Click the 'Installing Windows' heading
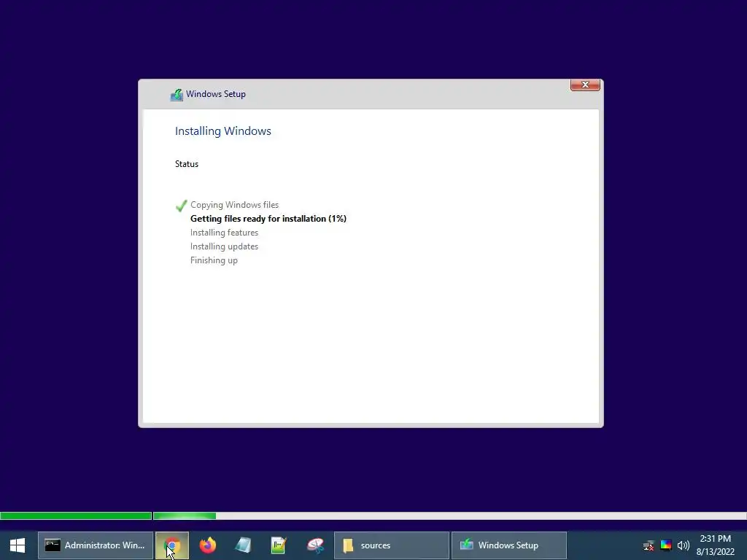Image resolution: width=747 pixels, height=560 pixels. click(x=223, y=131)
